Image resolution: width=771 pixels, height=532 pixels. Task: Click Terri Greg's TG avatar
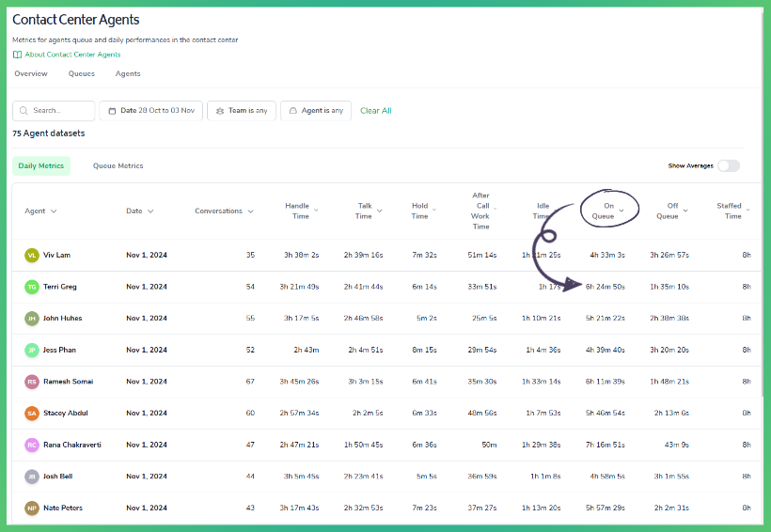tap(32, 287)
